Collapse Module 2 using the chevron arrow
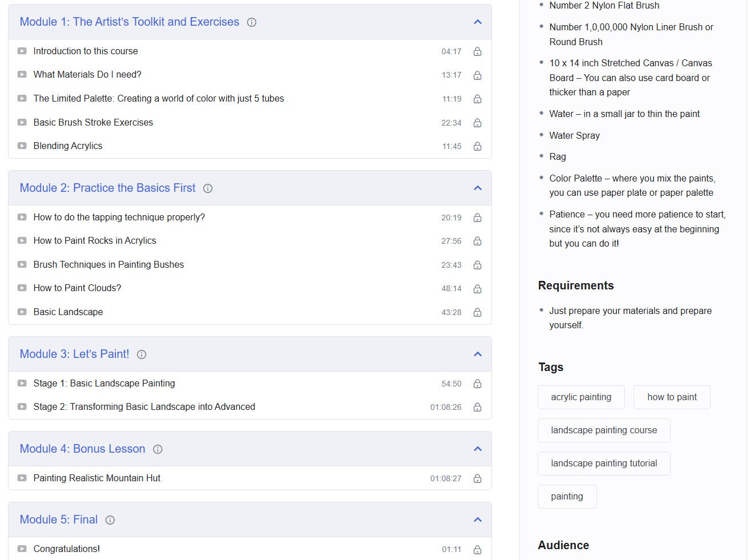The image size is (750, 560). click(x=478, y=188)
